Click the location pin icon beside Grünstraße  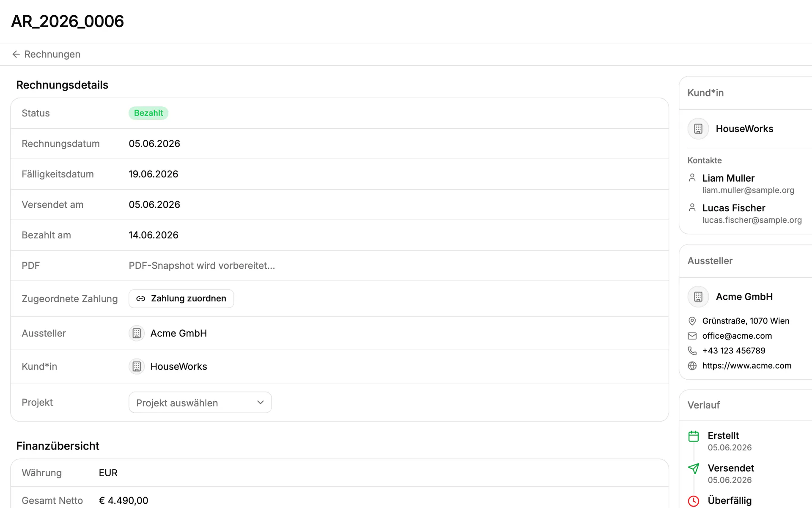692,321
